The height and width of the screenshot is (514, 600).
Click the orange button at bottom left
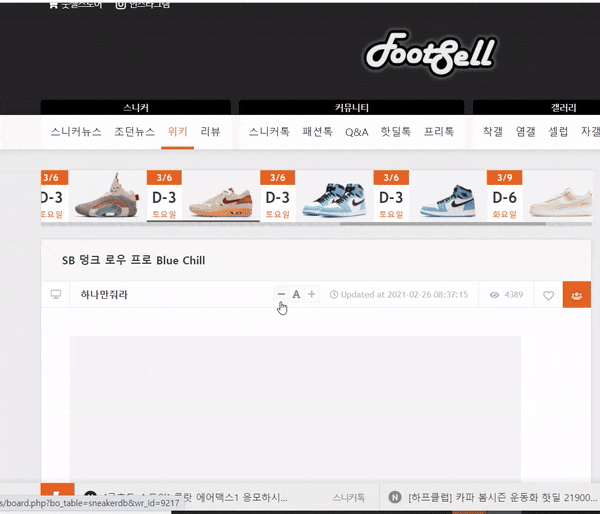coord(57,491)
